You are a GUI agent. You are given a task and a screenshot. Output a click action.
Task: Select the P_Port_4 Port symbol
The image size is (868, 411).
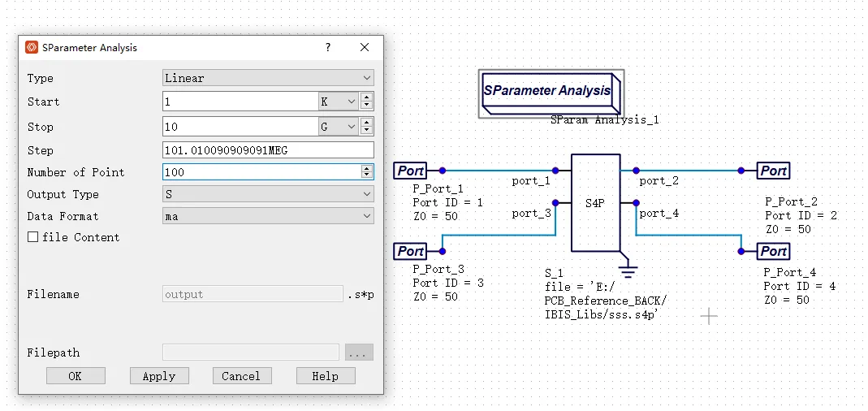point(773,252)
